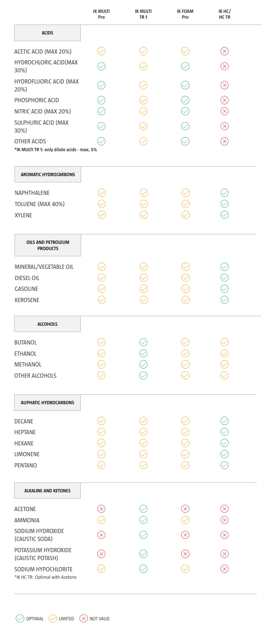Click the red Not Valid legend icon
This screenshot has height=644, width=261.
tap(84, 619)
